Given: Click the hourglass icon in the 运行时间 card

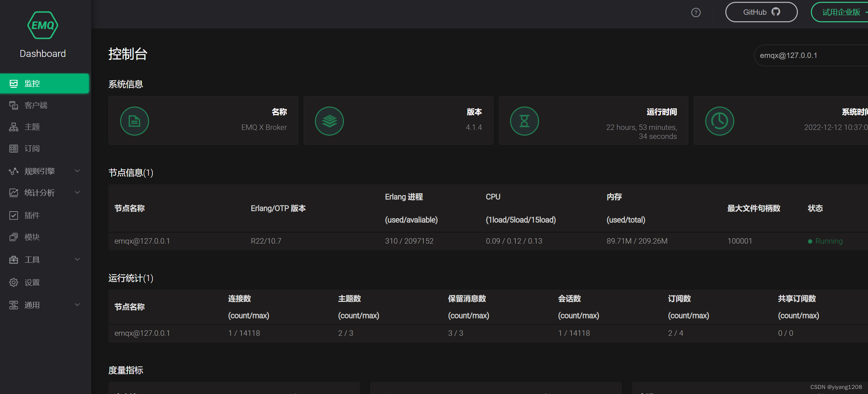Looking at the screenshot, I should point(524,121).
